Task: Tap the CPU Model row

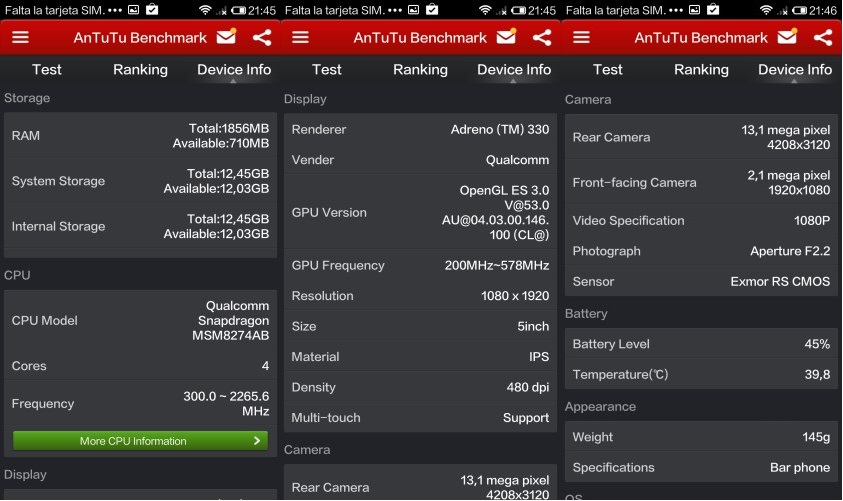Action: (140, 320)
